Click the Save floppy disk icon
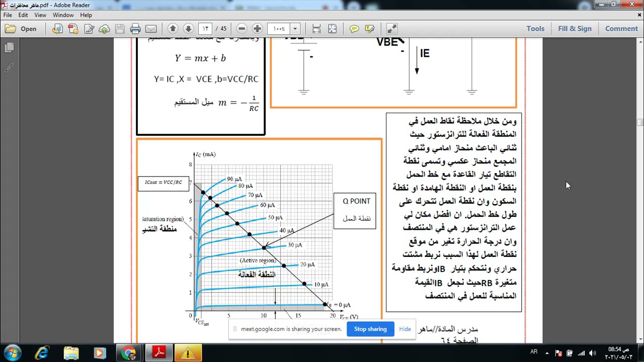644x362 pixels. click(120, 29)
